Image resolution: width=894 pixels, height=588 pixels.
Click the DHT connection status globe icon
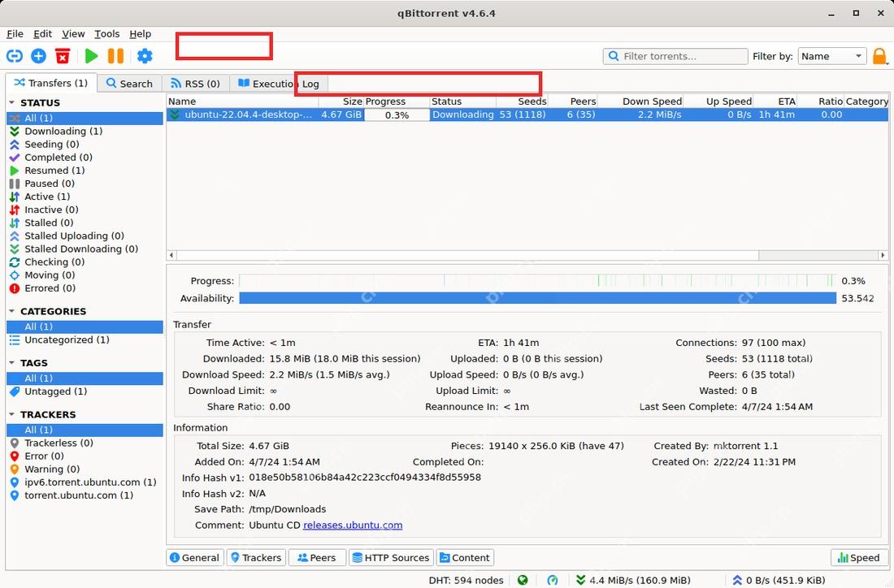click(523, 580)
